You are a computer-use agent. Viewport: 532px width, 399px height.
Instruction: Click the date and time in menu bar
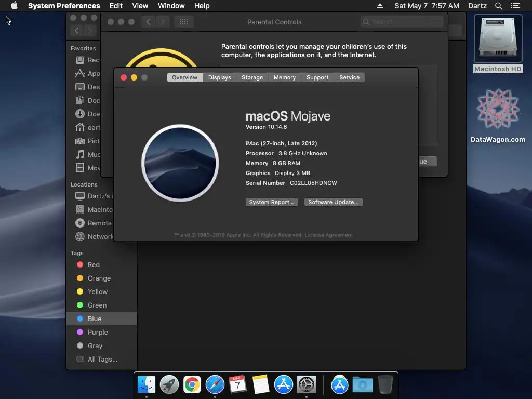[427, 6]
